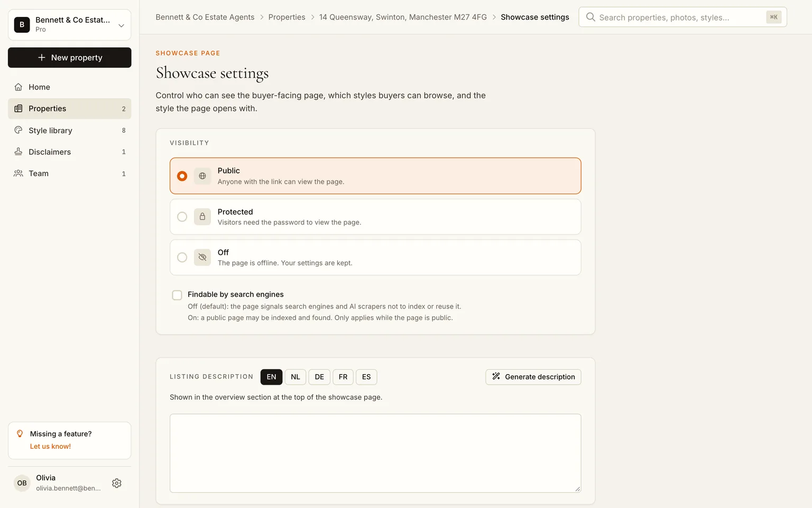Click the Generate description button
Image resolution: width=812 pixels, height=508 pixels.
click(x=533, y=377)
